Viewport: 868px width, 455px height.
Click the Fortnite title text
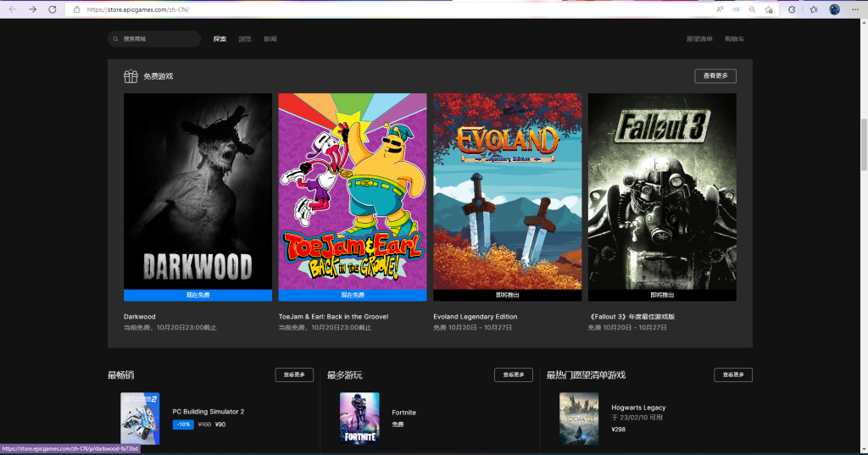click(403, 413)
